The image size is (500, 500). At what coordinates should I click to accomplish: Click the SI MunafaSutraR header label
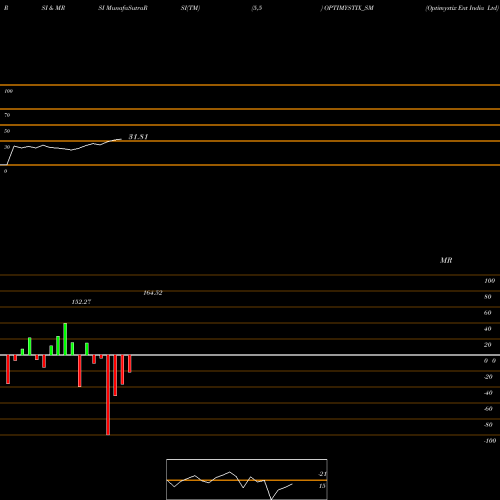(x=123, y=8)
